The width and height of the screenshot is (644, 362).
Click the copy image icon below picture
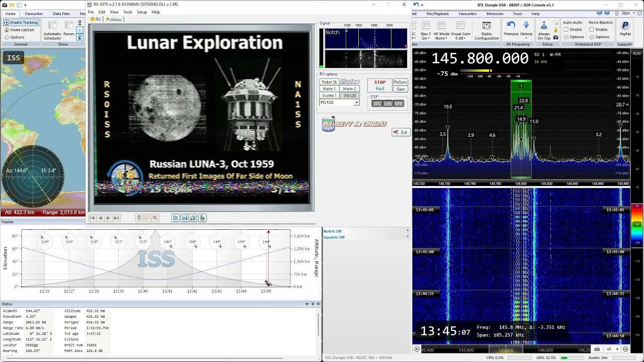coord(175,218)
